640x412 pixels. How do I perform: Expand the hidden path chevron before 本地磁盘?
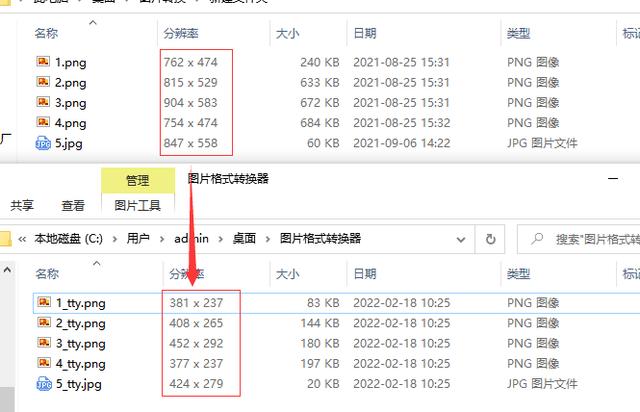point(22,239)
